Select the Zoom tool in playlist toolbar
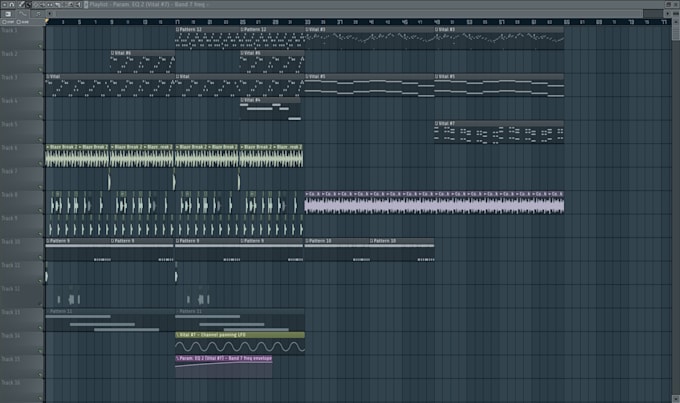The height and width of the screenshot is (403, 680). click(x=71, y=5)
